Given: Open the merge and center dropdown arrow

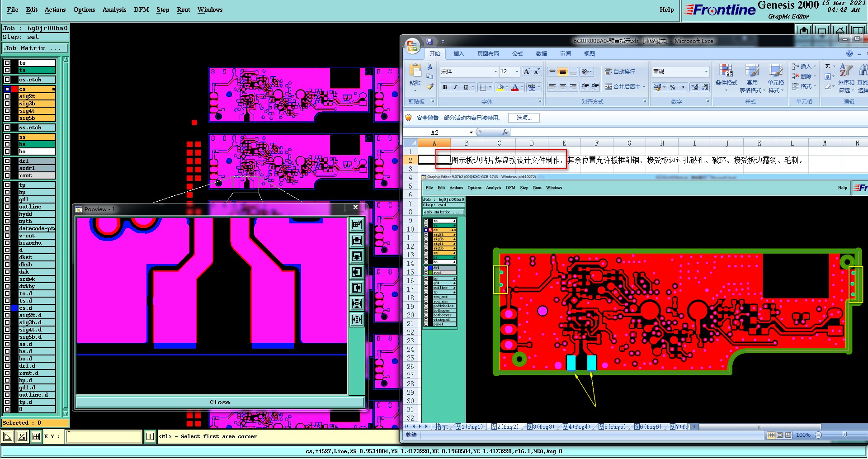Looking at the screenshot, I should point(644,87).
